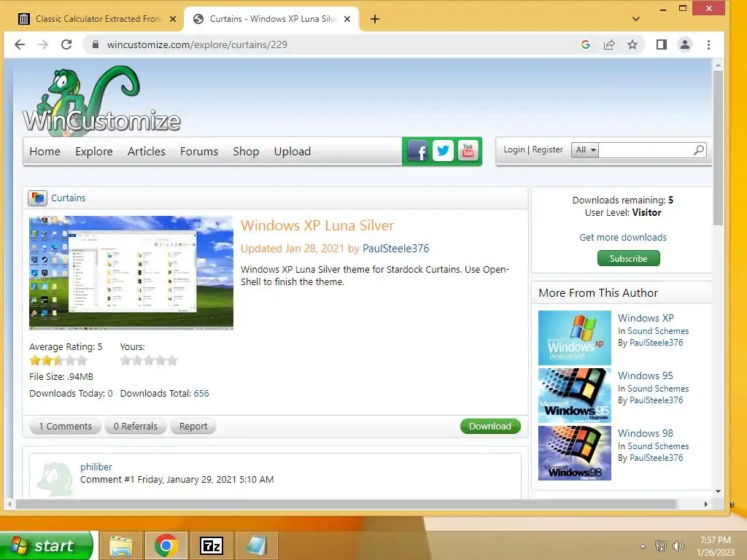Open the Explore menu item

coord(94,152)
